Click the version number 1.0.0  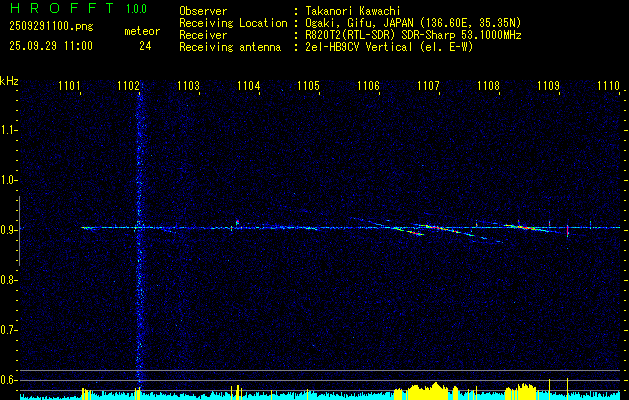[136, 8]
